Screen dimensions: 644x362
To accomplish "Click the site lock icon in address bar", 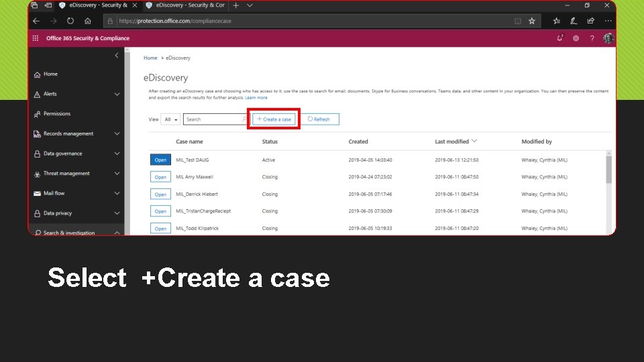I will point(110,21).
